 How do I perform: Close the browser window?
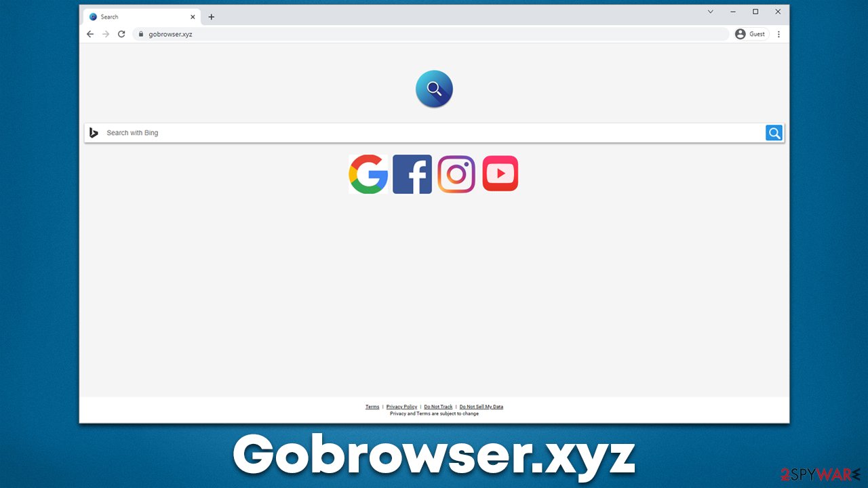click(x=778, y=12)
